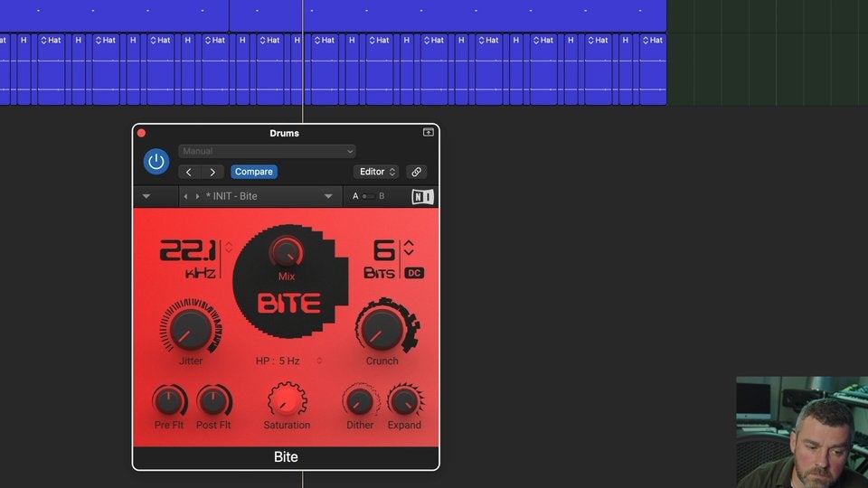Click the Jitter knob
Screen dimensions: 868x488
click(191, 328)
